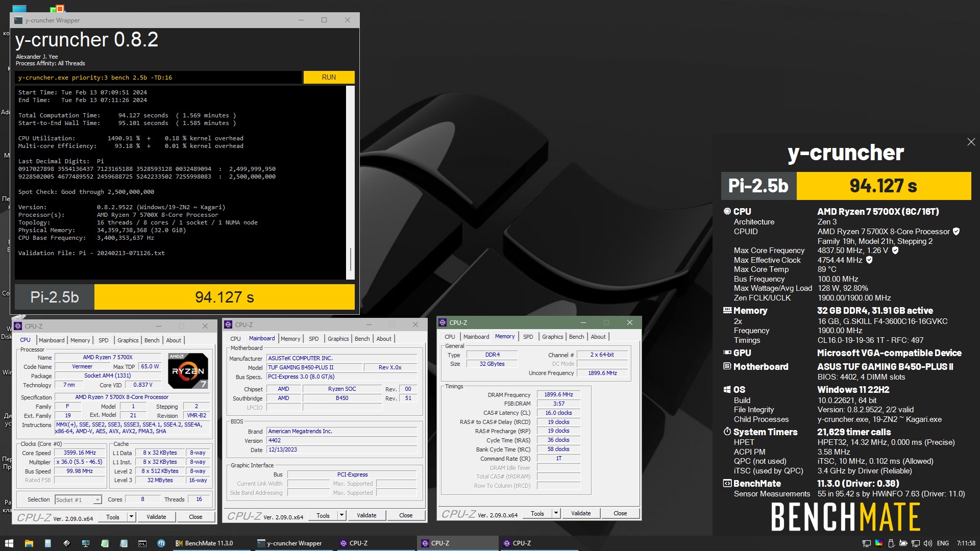The image size is (980, 551).
Task: Click the 21,629 timer calls heading
Action: 854,432
